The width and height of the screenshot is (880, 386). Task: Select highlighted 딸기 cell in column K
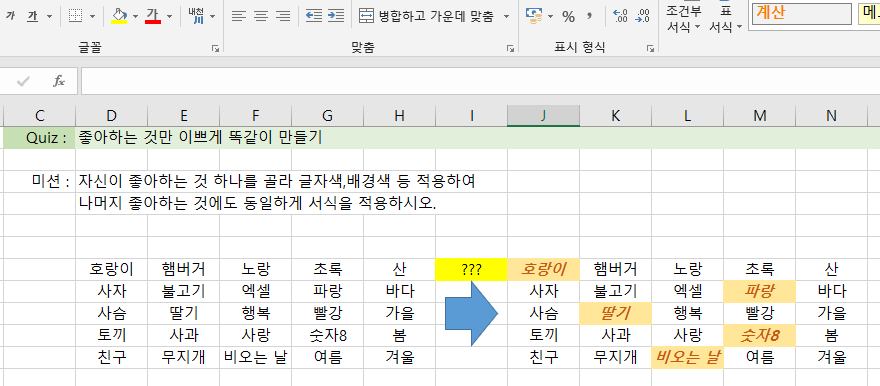click(x=615, y=313)
